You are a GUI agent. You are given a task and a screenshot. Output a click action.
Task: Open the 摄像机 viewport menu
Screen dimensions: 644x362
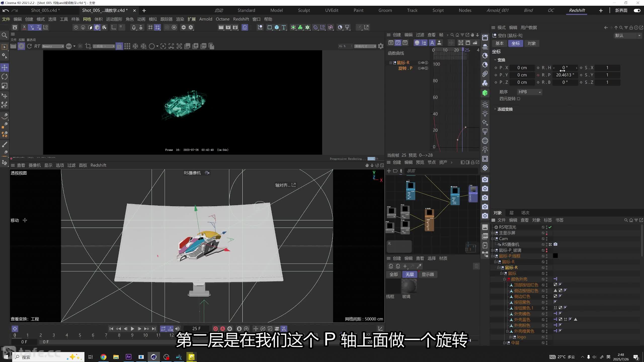34,165
